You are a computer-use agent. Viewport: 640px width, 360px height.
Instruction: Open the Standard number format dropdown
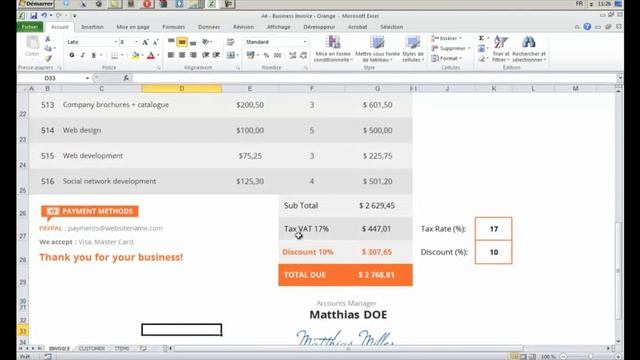pyautogui.click(x=305, y=42)
